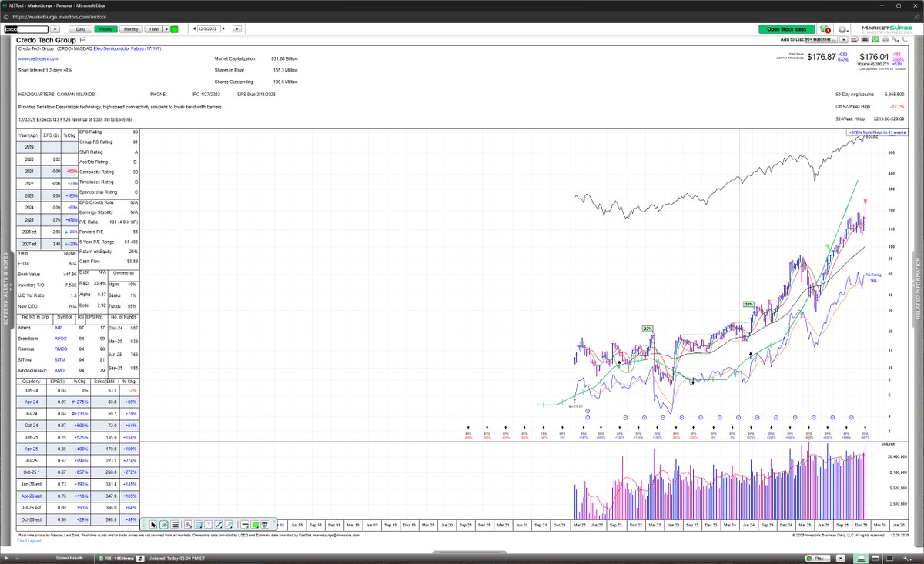The width and height of the screenshot is (924, 564).
Task: Select the trend line drawing tool
Action: (219, 525)
